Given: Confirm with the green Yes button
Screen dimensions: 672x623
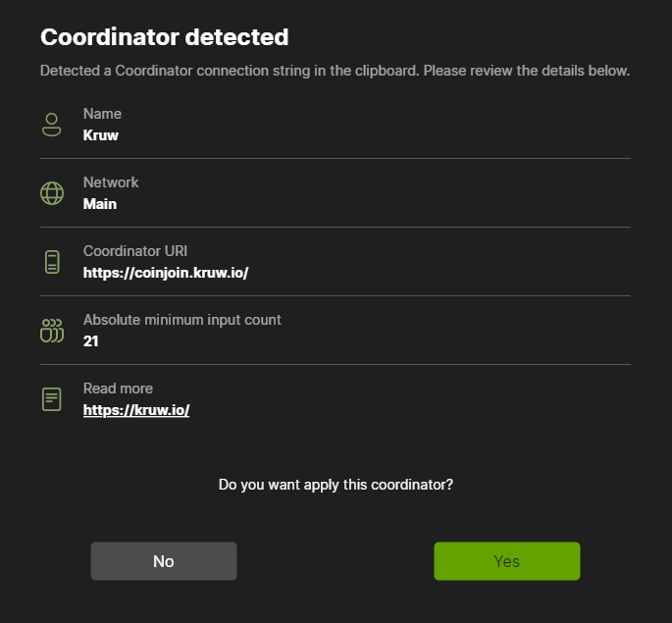Looking at the screenshot, I should (507, 561).
